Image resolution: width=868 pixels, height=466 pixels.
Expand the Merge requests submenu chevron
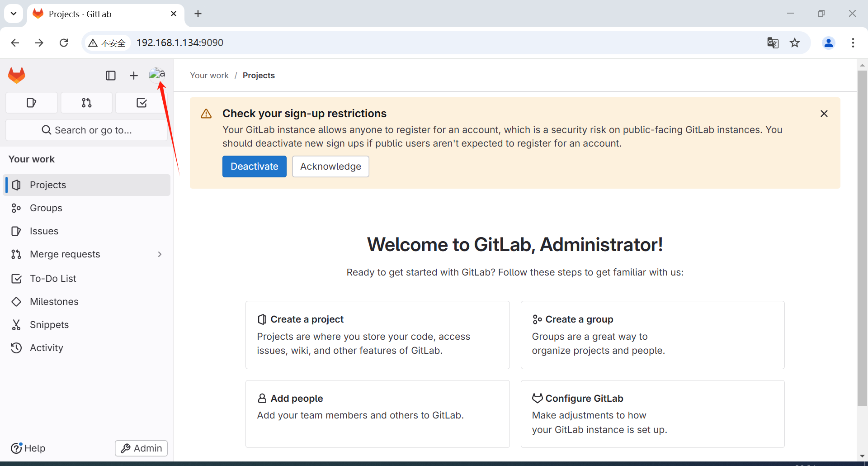(x=160, y=254)
